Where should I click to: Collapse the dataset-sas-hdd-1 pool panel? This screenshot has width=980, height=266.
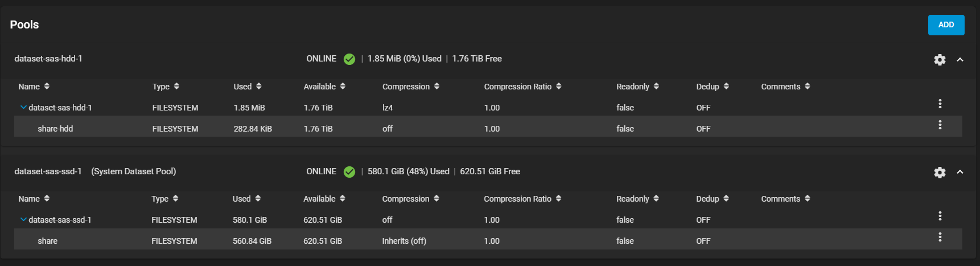(x=960, y=59)
